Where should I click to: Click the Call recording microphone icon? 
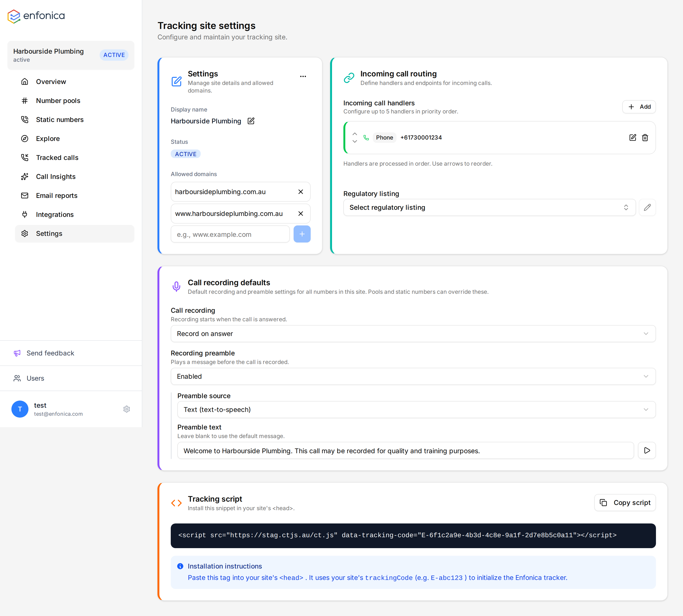[x=177, y=287]
